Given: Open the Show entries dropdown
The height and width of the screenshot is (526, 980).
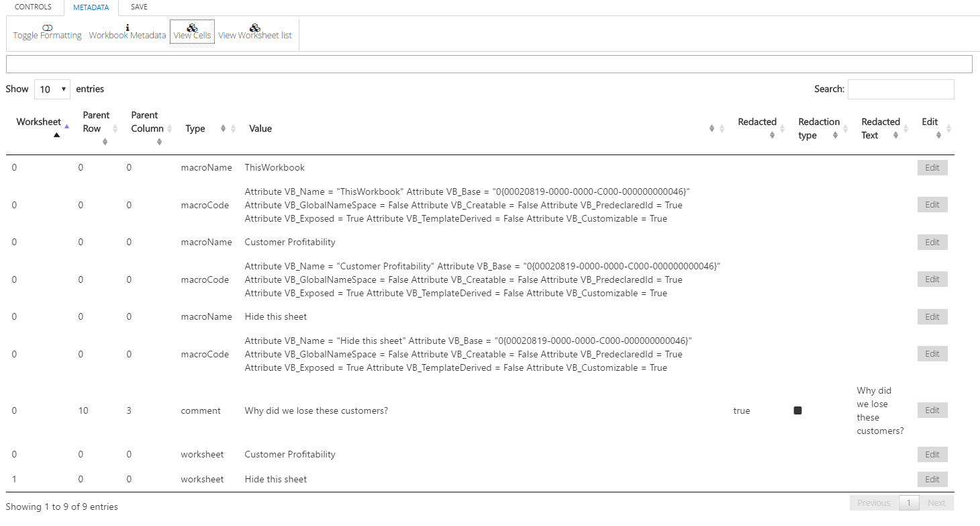Looking at the screenshot, I should 52,89.
